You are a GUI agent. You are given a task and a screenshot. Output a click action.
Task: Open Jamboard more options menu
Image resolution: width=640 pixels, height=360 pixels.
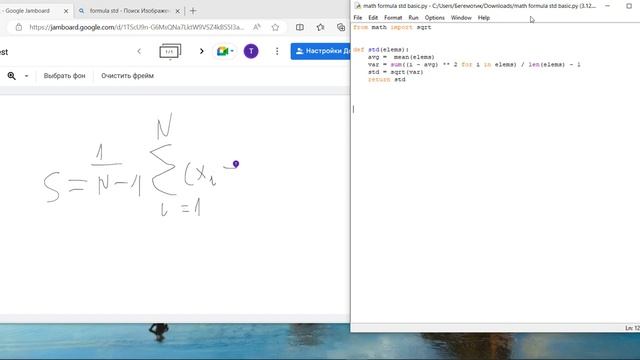tap(277, 51)
